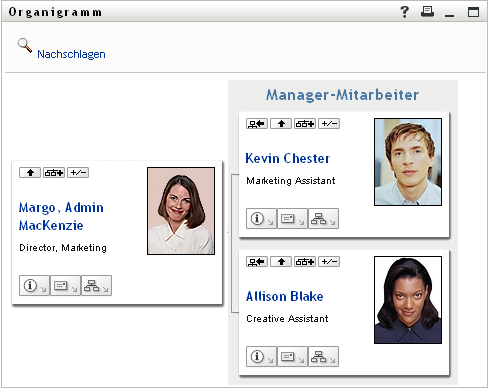This screenshot has width=489, height=388.
Task: Go up a level on Kevin Chester card
Action: [281, 124]
